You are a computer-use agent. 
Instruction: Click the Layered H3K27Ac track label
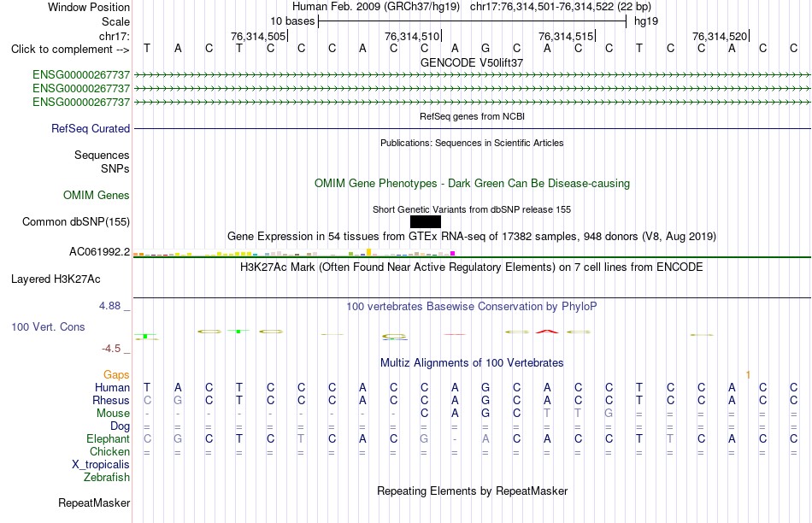[56, 279]
